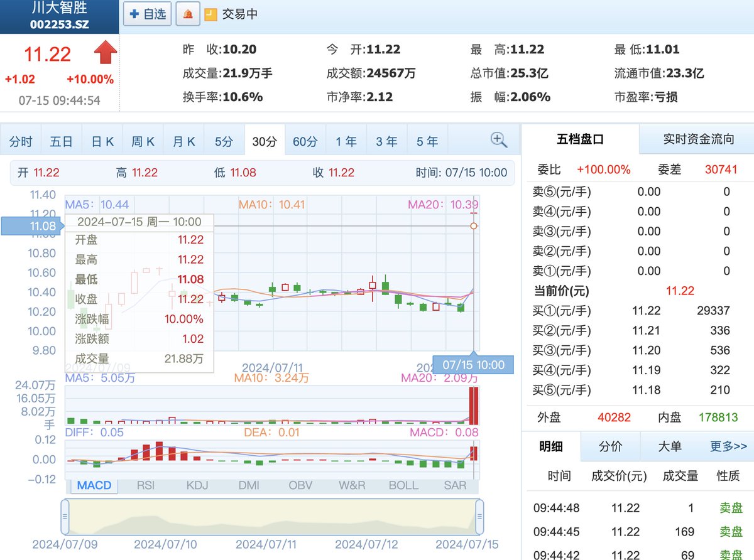Click the 更多>> link
754x560 pixels.
point(729,446)
